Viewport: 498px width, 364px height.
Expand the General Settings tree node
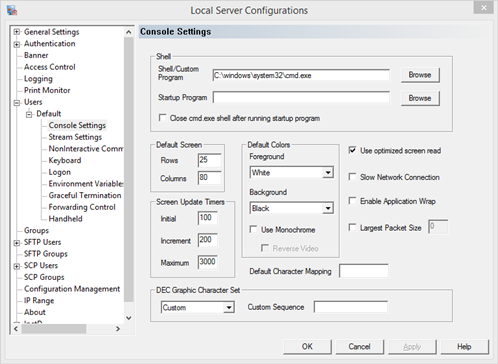(16, 32)
